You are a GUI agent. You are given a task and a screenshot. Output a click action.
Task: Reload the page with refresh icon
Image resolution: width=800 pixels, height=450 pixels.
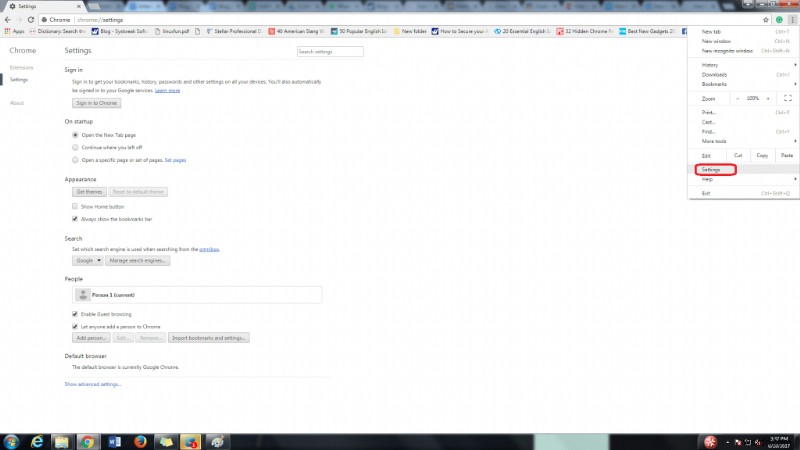point(31,20)
